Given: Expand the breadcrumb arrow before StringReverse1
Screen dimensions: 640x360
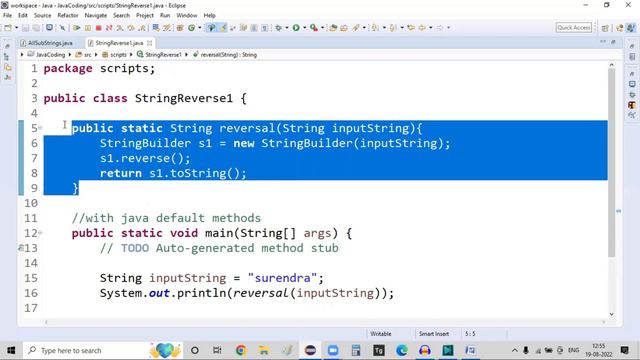Looking at the screenshot, I should click(131, 54).
